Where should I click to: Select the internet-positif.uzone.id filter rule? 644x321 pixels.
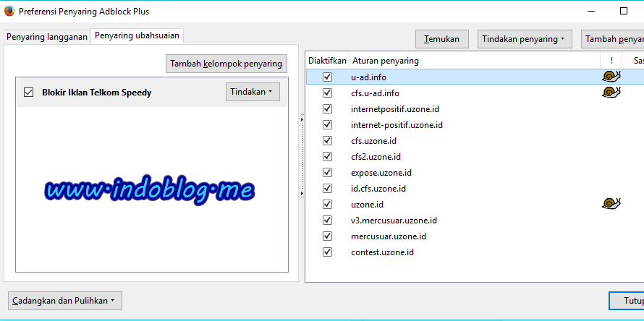[397, 125]
